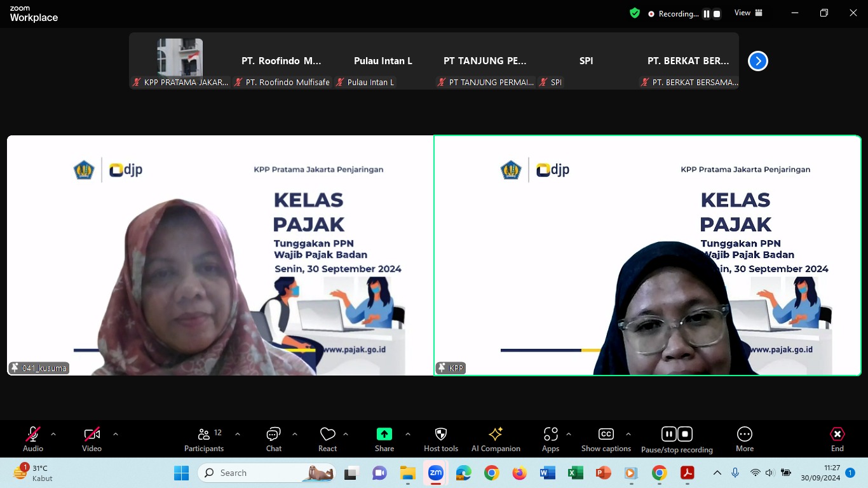Open the Participants panel
This screenshot has width=868, height=488.
[x=204, y=440]
